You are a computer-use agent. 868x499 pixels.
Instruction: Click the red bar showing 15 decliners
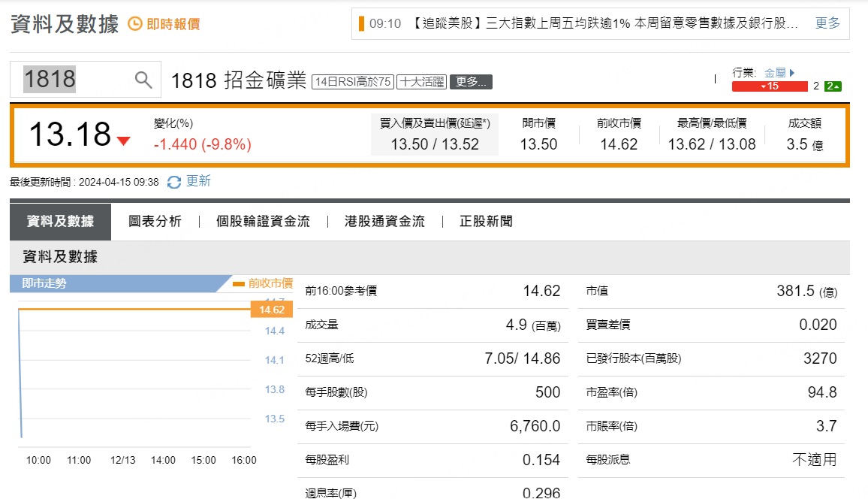coord(769,86)
